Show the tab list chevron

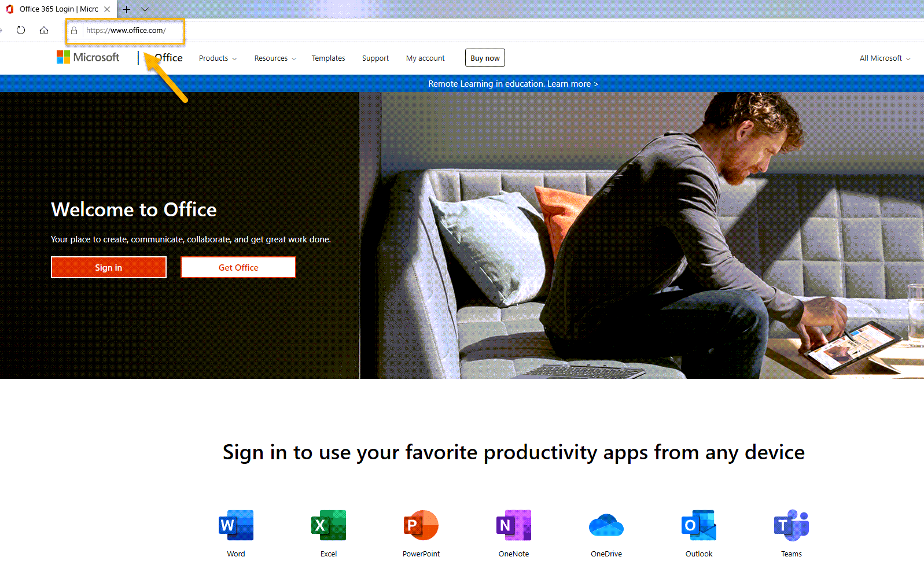145,9
